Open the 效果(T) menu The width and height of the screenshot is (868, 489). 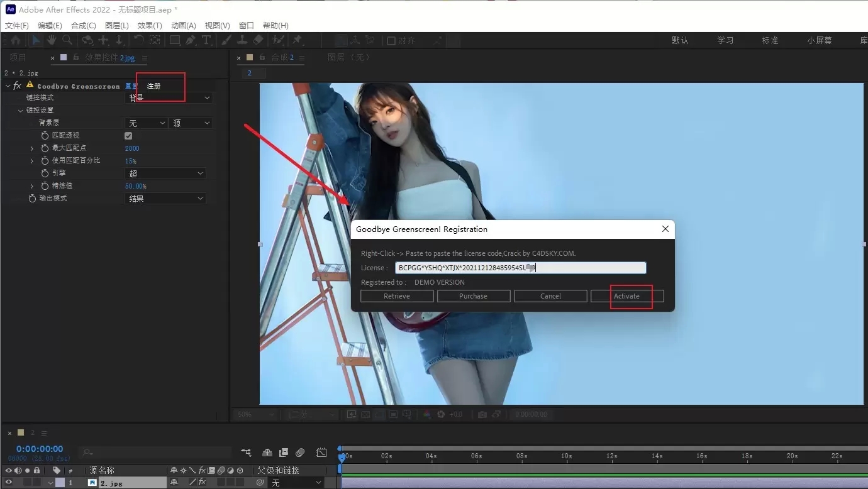coord(149,25)
